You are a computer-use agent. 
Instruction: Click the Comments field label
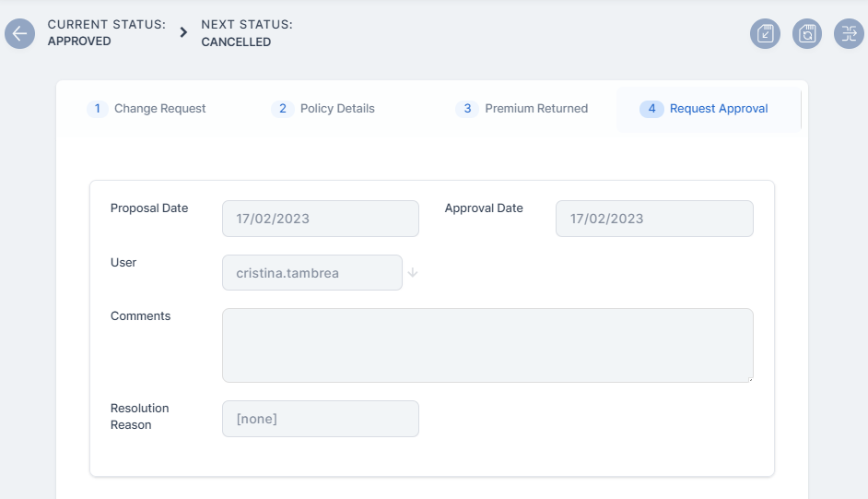tap(140, 316)
